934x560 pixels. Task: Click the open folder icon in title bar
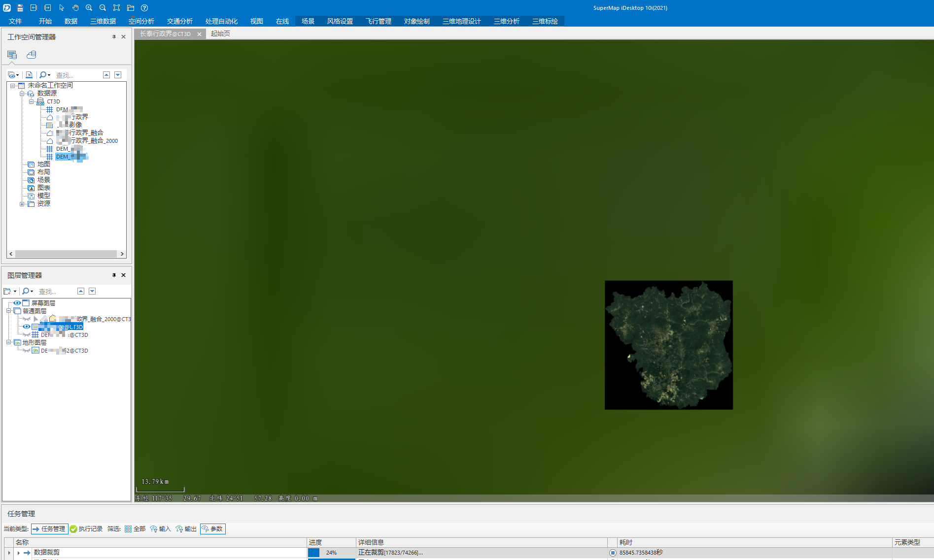pos(131,8)
